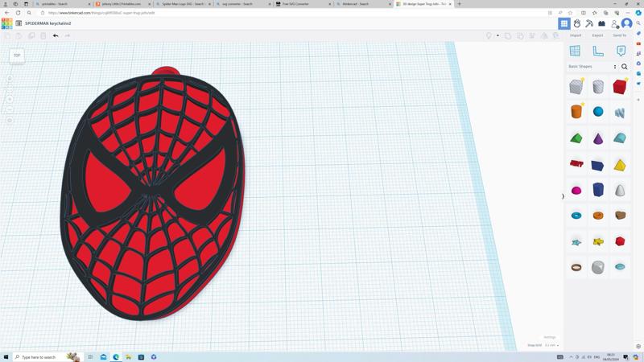Viewport: 644px width, 362px height.
Task: Pick the orange Cylinder shape
Action: point(576,111)
